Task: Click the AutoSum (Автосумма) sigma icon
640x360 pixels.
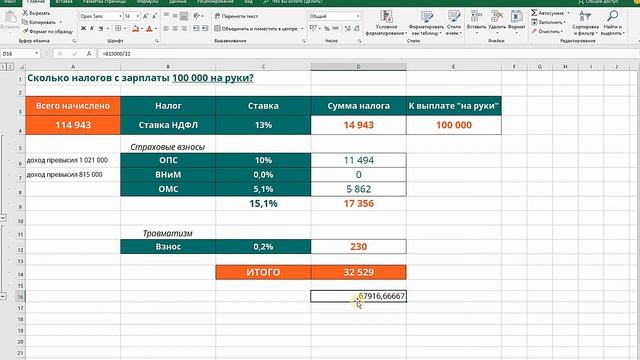Action: [534, 13]
